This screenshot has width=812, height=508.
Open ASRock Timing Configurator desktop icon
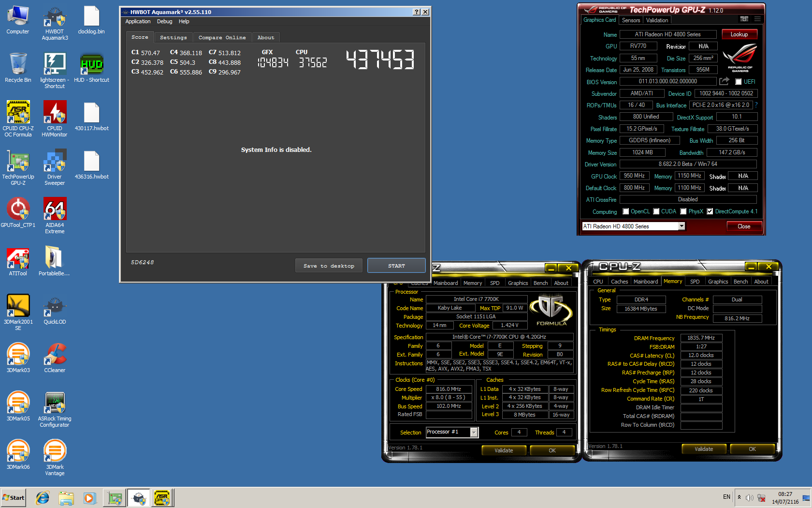(x=55, y=409)
